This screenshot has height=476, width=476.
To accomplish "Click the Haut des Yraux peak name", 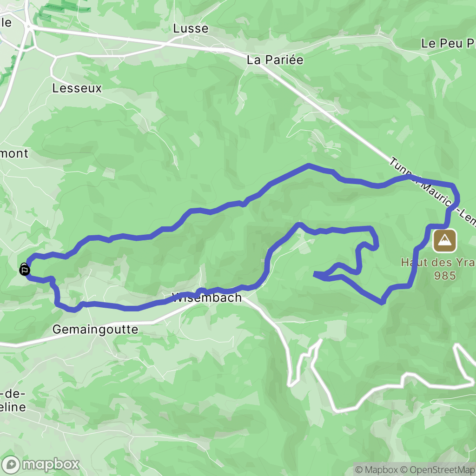I will 438,262.
